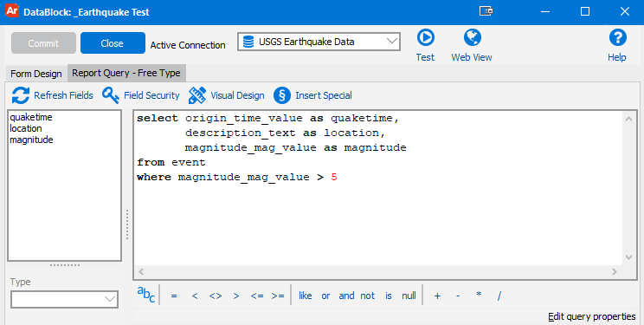Insert the 'like' operator
This screenshot has height=325, width=644.
click(x=306, y=296)
